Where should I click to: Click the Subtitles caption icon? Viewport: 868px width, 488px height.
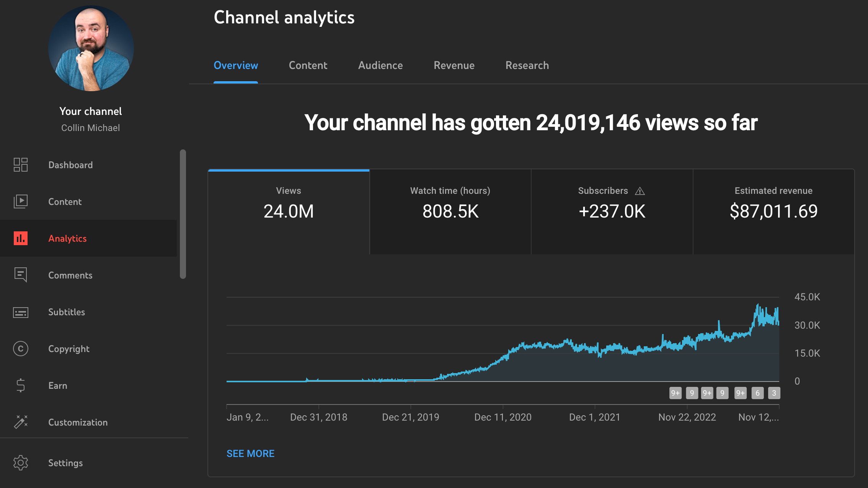point(21,312)
